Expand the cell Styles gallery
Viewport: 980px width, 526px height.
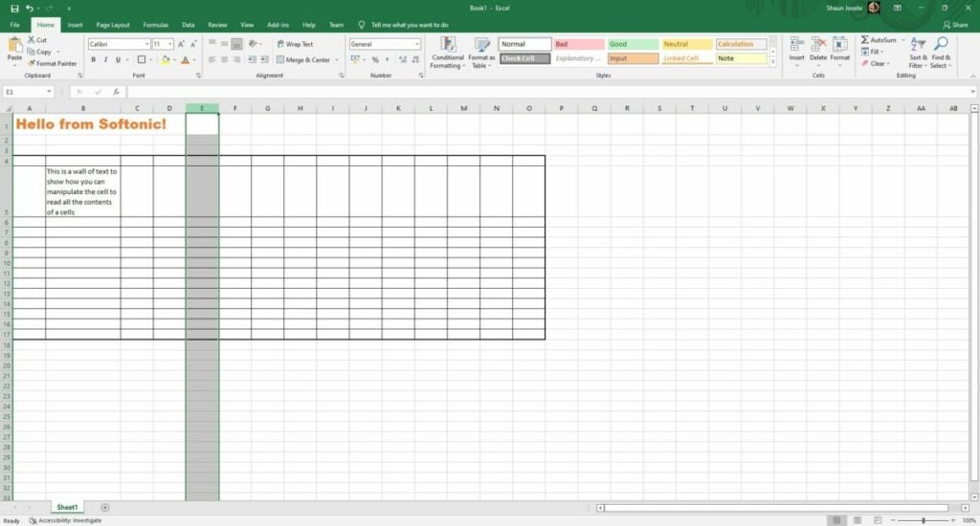tap(772, 62)
